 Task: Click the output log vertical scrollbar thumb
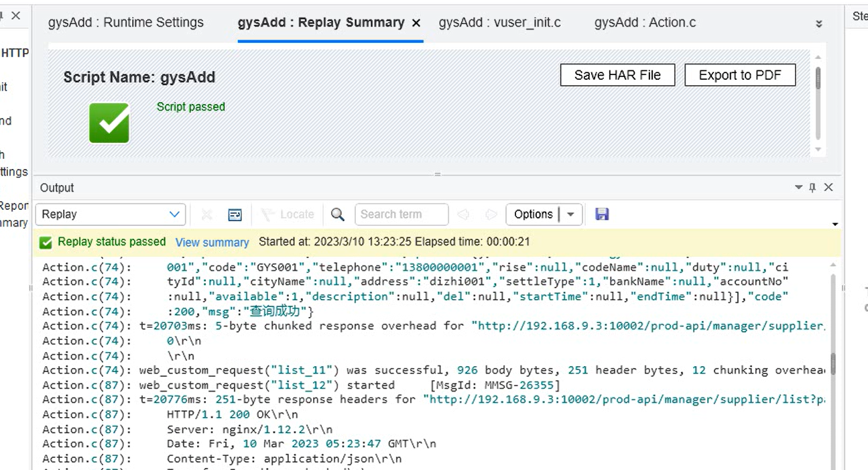(833, 364)
